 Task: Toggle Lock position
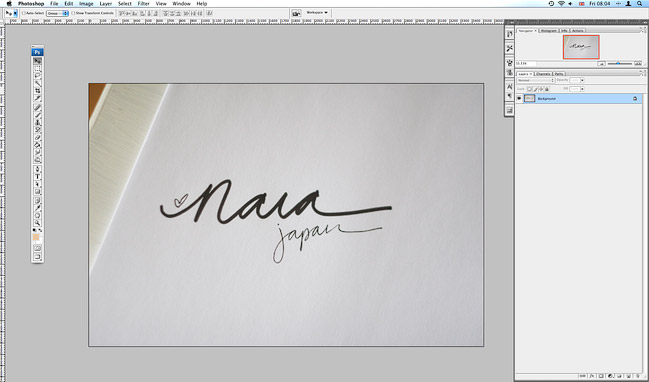pos(541,89)
